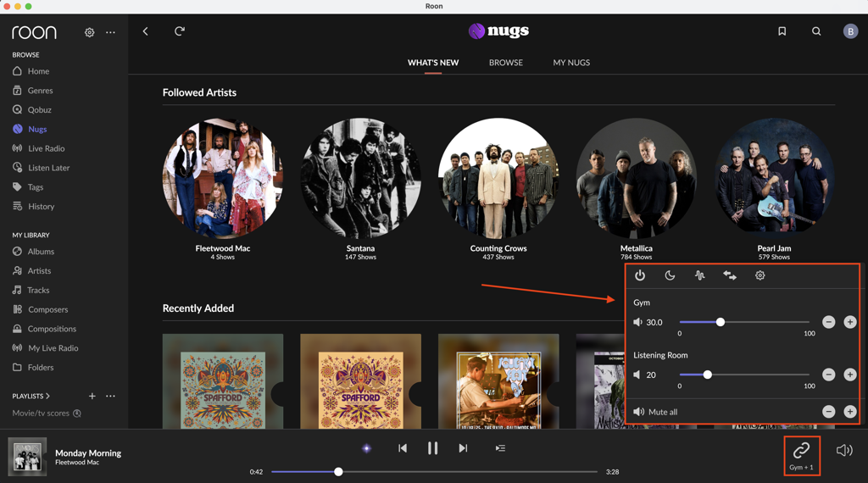Open the DSP waveform icon
The image size is (868, 483).
point(699,275)
